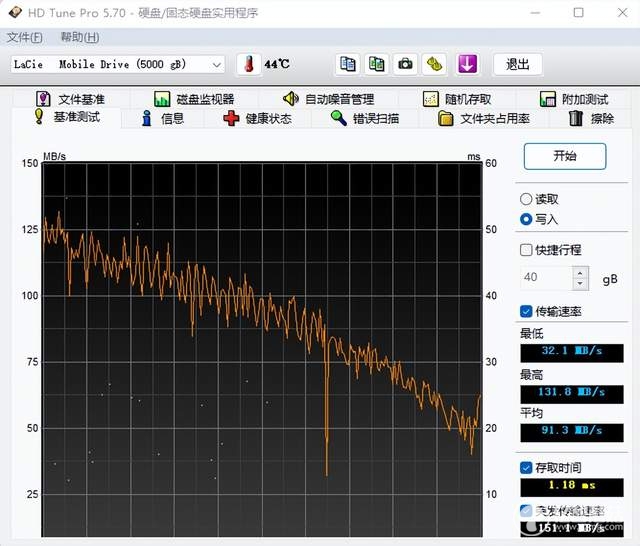Screen dimensions: 640x546
Task: Toggle the 传输速率 checkbox
Action: pos(526,311)
